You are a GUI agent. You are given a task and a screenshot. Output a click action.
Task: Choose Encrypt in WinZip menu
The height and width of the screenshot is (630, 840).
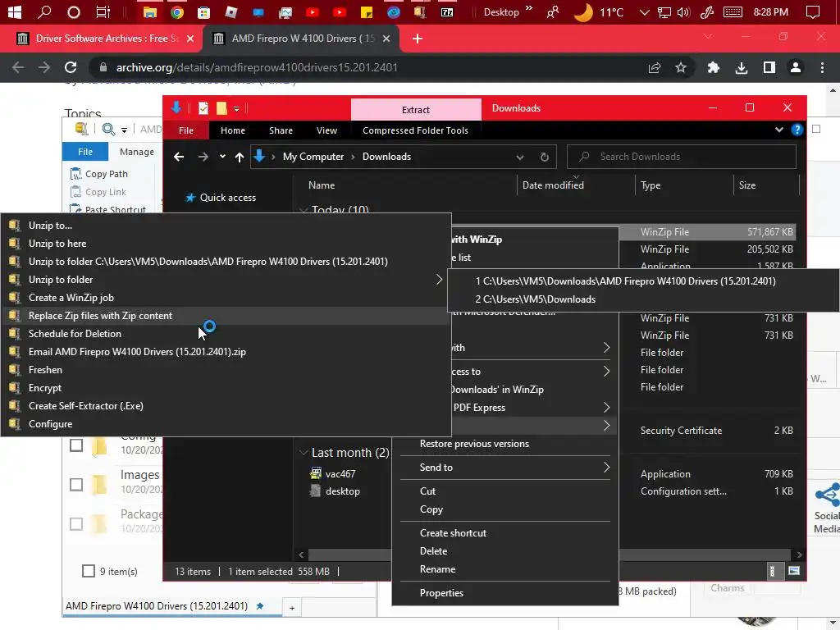(226, 388)
